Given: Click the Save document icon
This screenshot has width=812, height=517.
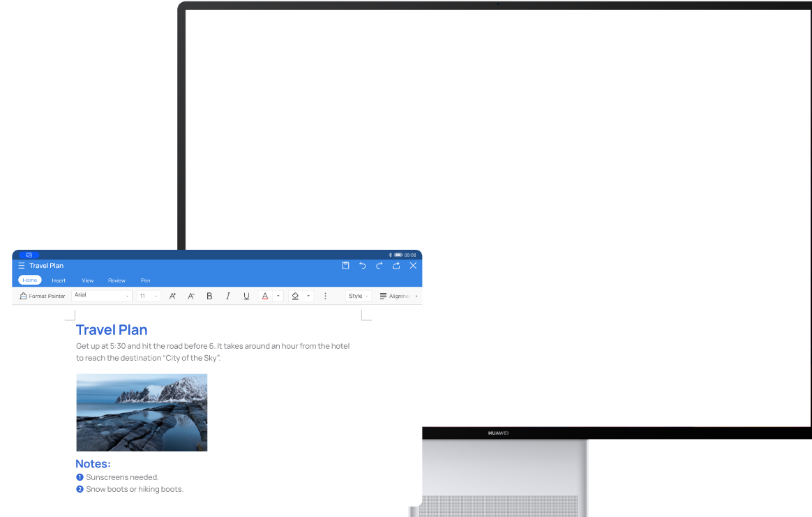Looking at the screenshot, I should tap(345, 266).
